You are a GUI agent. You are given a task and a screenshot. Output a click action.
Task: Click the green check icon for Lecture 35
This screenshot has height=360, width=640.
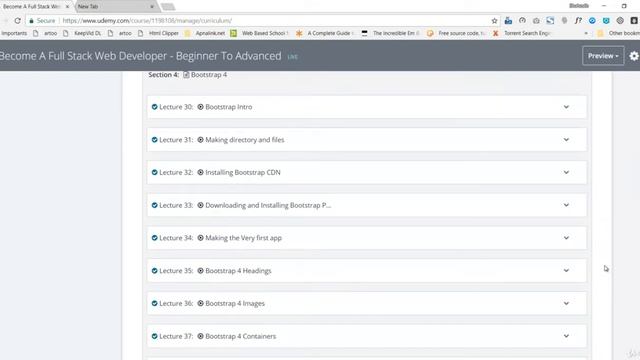[x=154, y=271]
